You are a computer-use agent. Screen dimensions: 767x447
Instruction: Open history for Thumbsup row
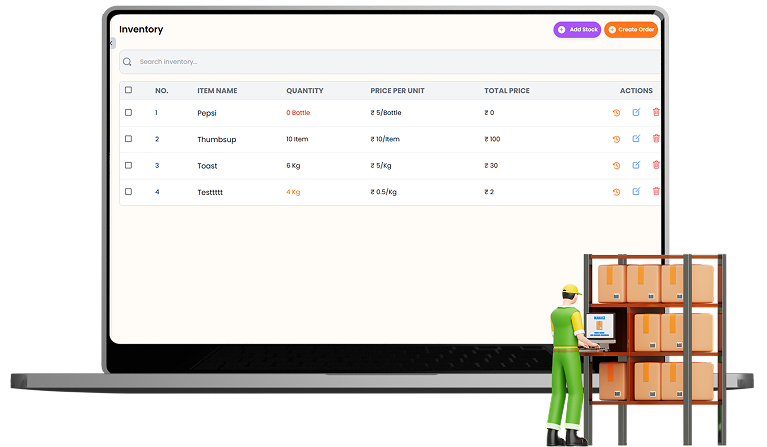[x=616, y=139]
